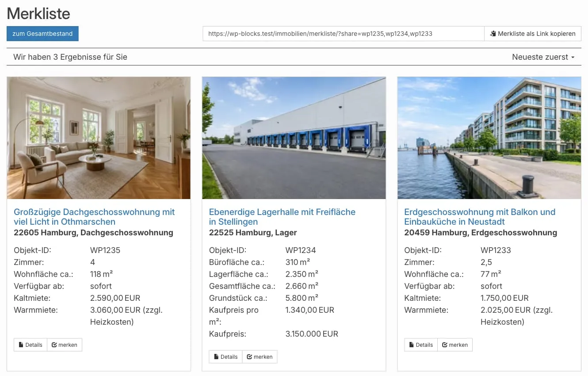Click the Kaufpreis value 3.150.000 EUR

point(312,334)
